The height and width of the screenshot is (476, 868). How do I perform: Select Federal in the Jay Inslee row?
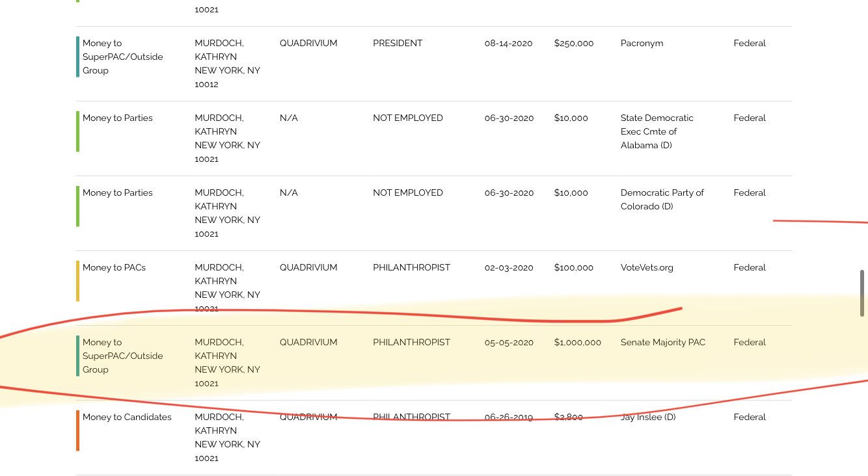tap(750, 417)
